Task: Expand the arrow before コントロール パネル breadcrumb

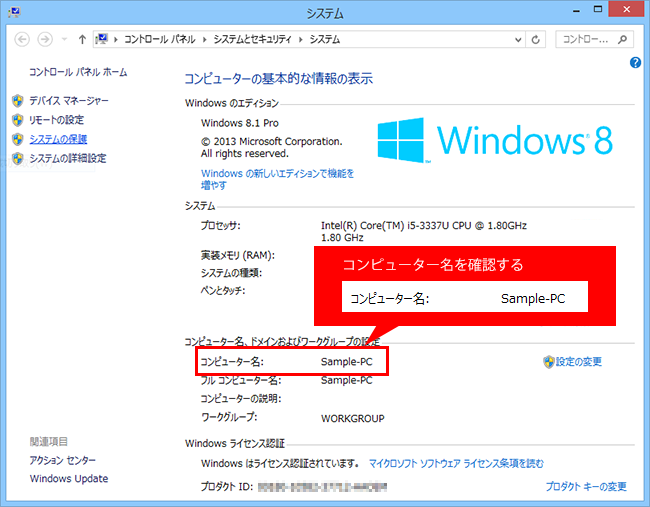Action: (x=116, y=39)
